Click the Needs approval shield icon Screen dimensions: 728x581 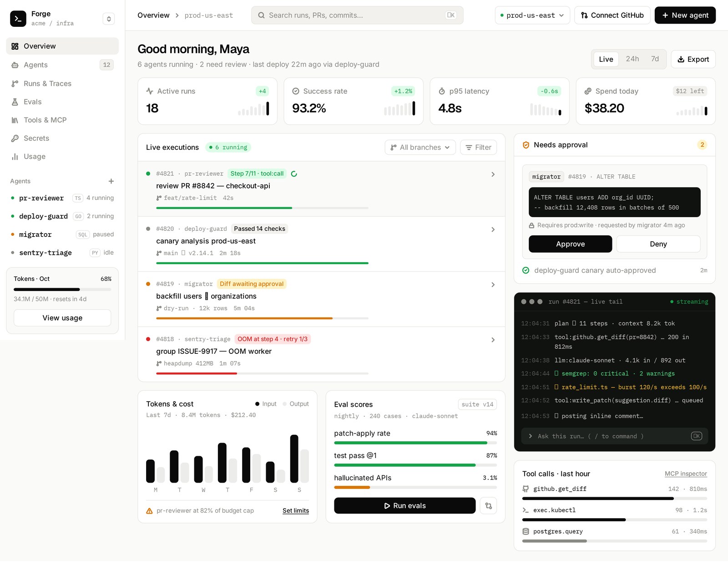click(526, 145)
